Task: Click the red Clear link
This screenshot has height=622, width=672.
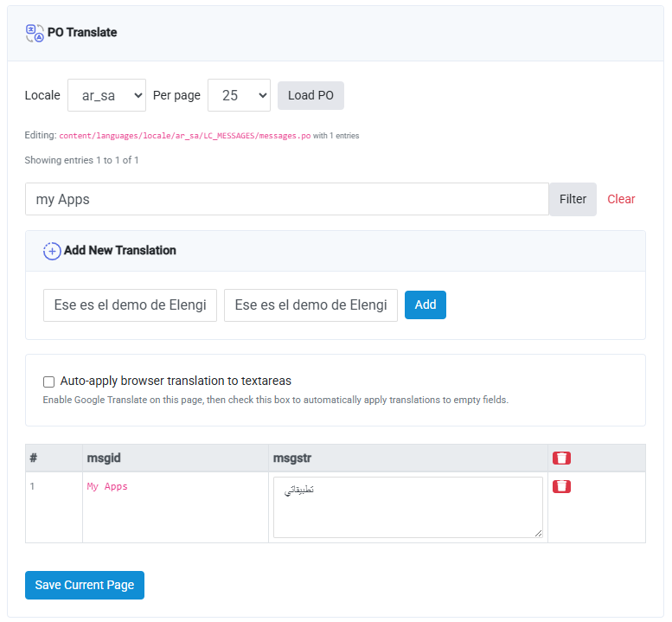Action: [x=621, y=199]
